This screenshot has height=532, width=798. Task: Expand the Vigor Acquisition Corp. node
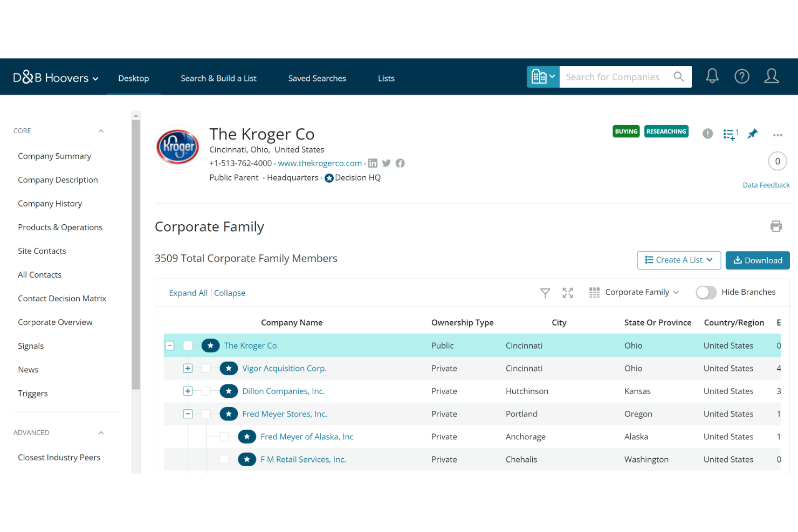coord(188,369)
